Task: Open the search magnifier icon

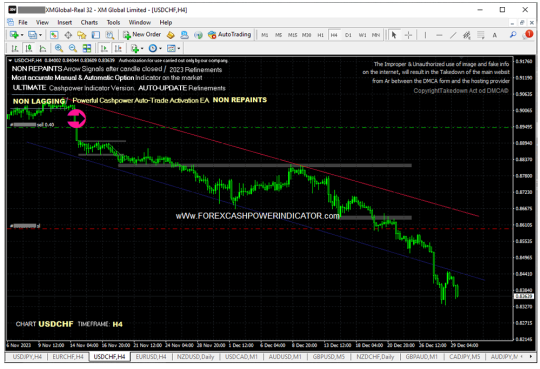Action: pyautogui.click(x=513, y=35)
